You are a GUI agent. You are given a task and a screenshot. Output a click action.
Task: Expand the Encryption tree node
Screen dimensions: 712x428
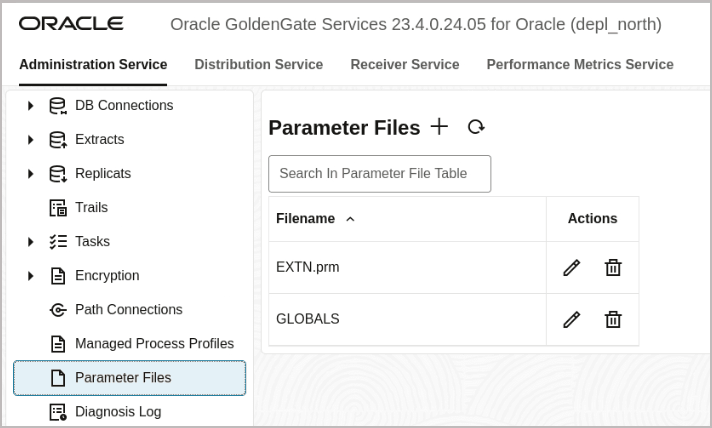coord(30,276)
